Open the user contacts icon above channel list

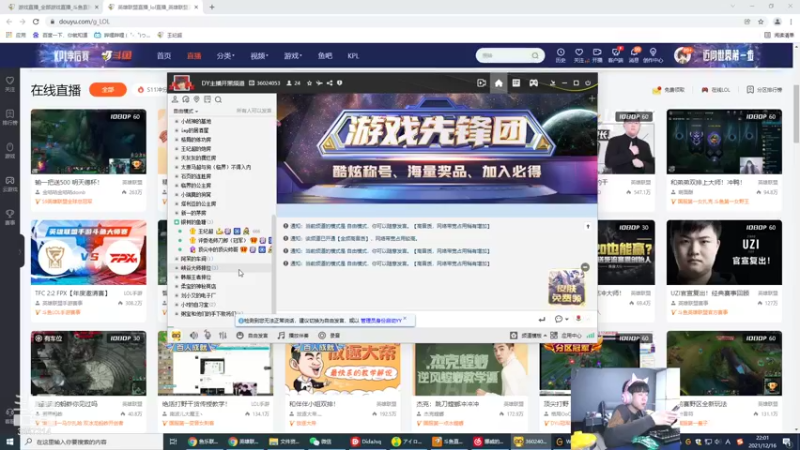tap(175, 99)
